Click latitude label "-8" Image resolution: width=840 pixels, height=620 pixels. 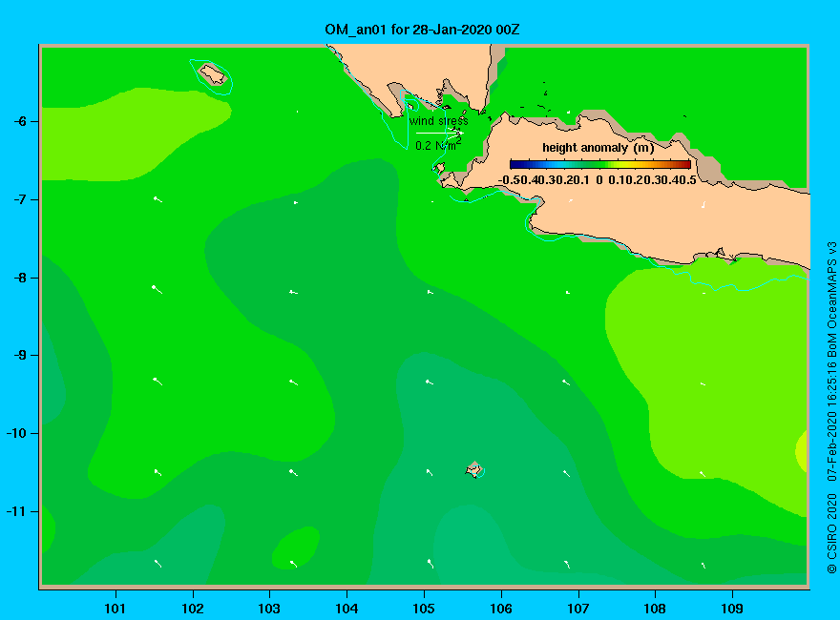tap(20, 278)
